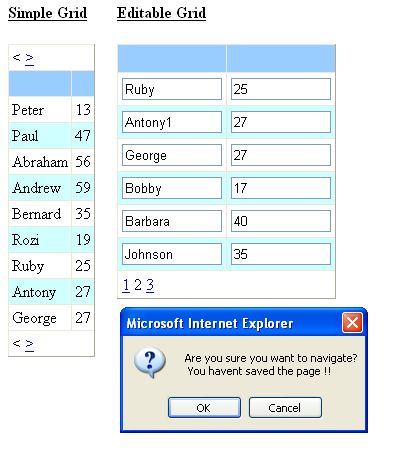
Task: Edit the George name field
Action: pyautogui.click(x=172, y=155)
